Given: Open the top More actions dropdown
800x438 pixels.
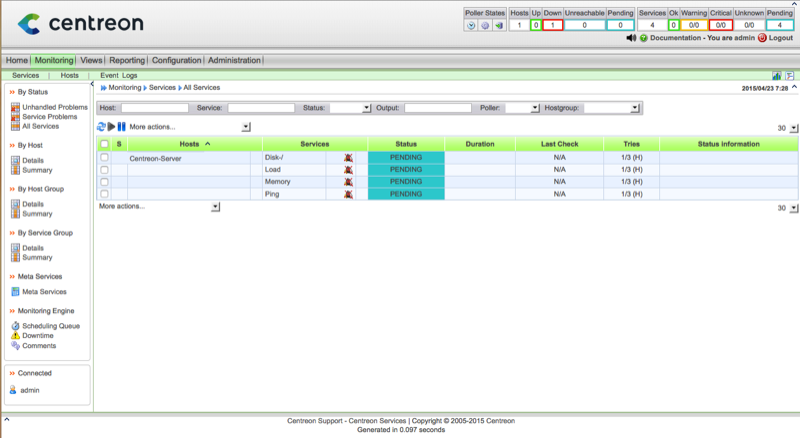Looking at the screenshot, I should (246, 127).
